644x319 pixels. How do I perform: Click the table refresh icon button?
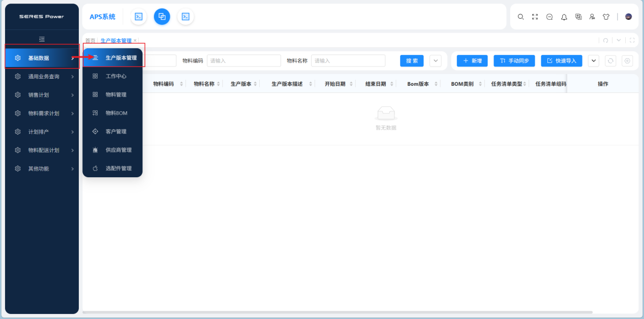point(610,61)
